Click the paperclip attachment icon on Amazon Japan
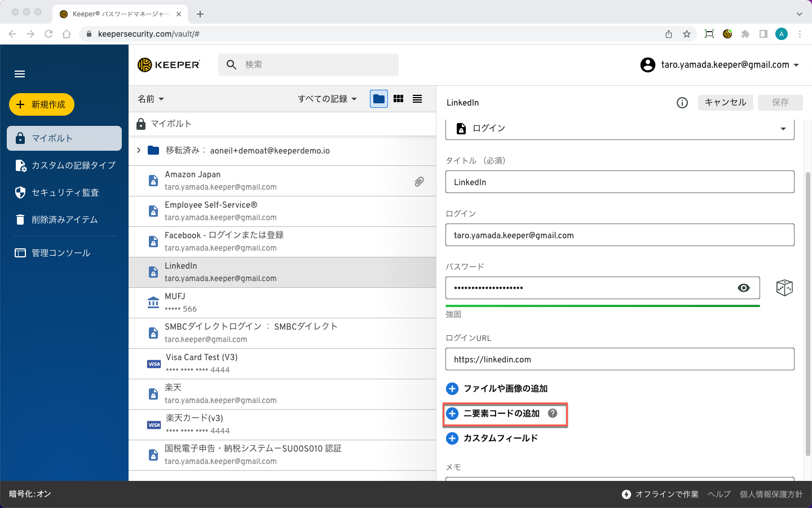This screenshot has height=508, width=812. [419, 181]
